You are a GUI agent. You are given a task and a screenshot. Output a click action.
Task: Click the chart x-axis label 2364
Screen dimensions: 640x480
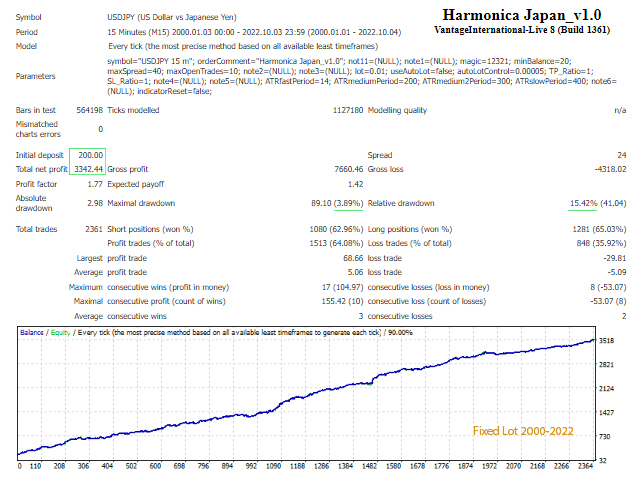click(586, 466)
